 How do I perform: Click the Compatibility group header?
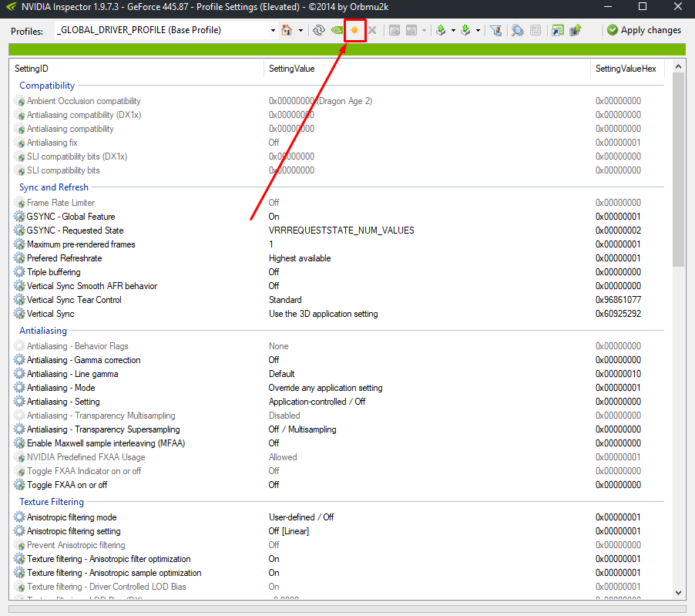(47, 86)
